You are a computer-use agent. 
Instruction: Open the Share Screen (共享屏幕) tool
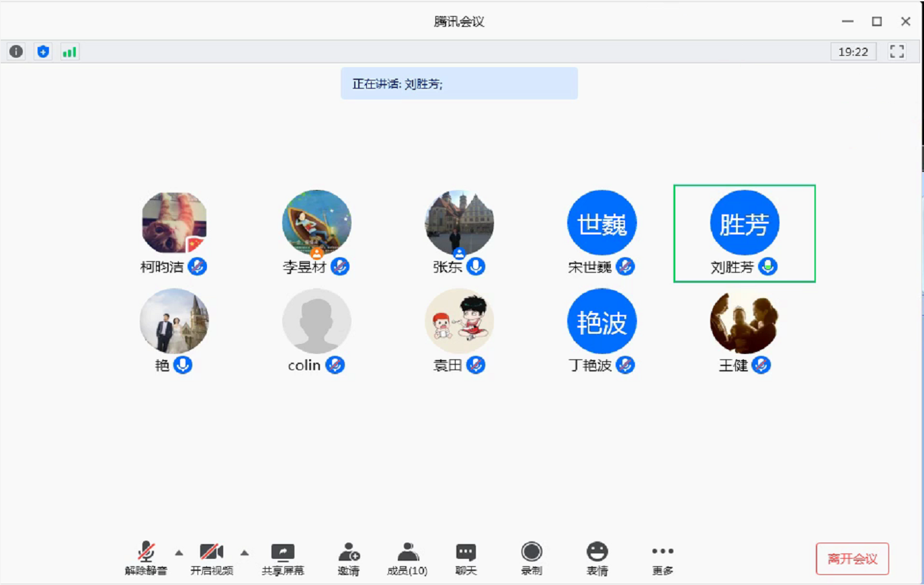coord(282,559)
